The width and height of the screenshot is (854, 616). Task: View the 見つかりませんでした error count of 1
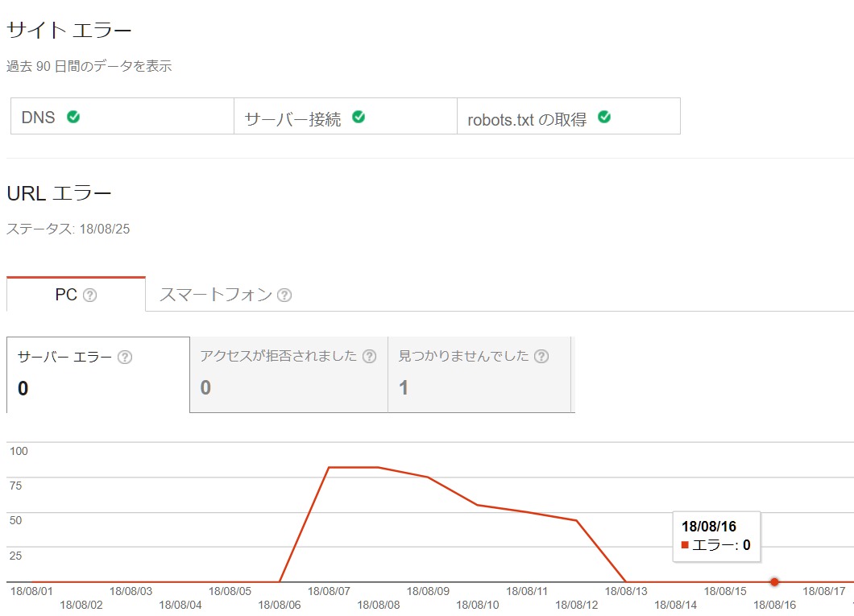404,388
